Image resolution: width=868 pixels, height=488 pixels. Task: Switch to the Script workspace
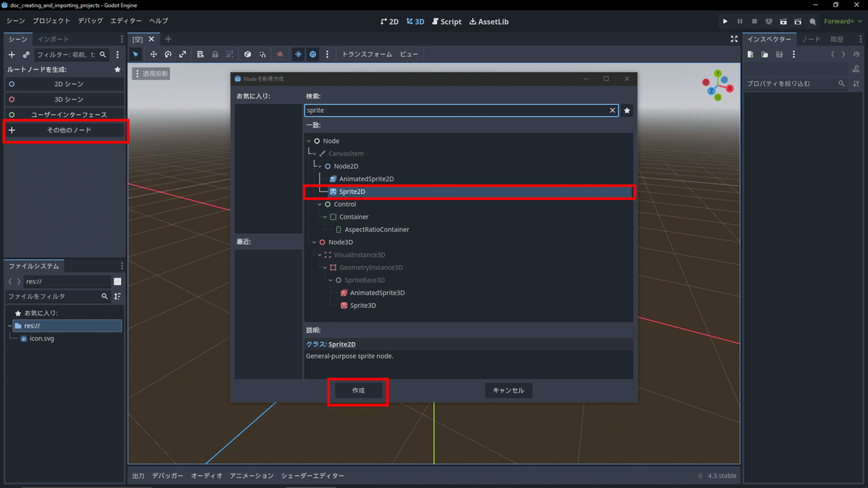click(x=446, y=22)
